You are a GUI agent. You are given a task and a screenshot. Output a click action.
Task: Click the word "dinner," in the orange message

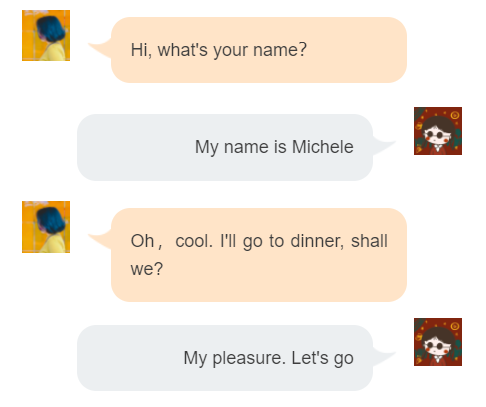click(317, 241)
